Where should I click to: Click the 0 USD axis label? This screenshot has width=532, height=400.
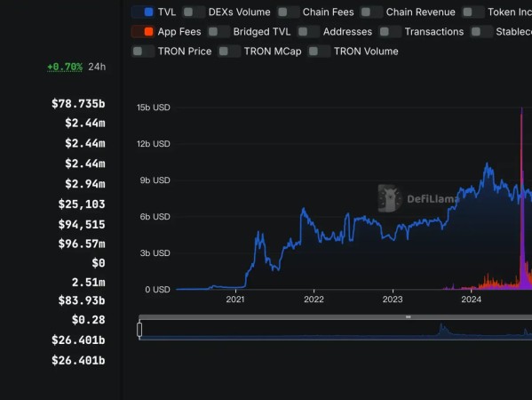coord(157,290)
